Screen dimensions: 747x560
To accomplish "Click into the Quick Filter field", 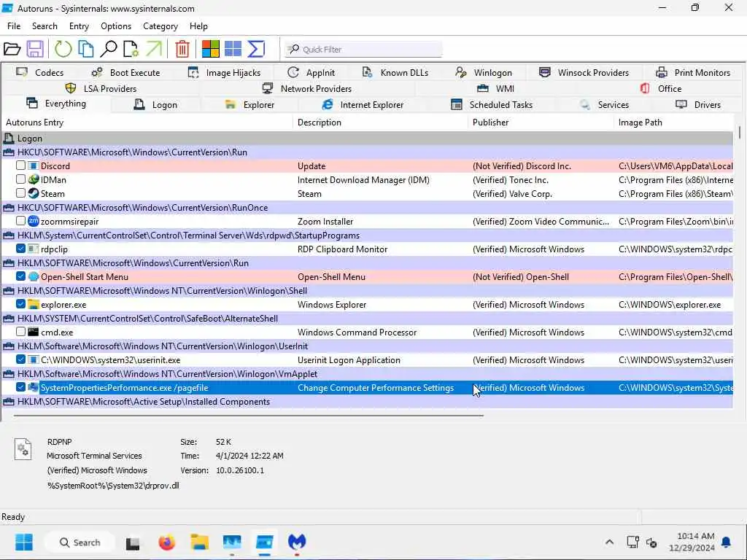I will 363,49.
